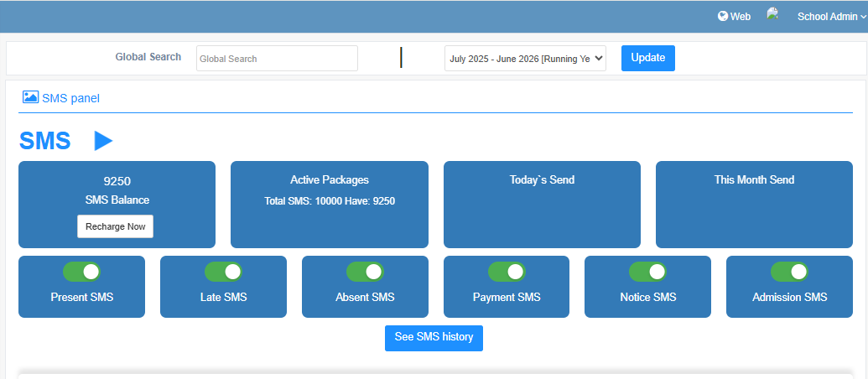Disable the Late SMS toggle
The width and height of the screenshot is (868, 379).
pyautogui.click(x=223, y=272)
